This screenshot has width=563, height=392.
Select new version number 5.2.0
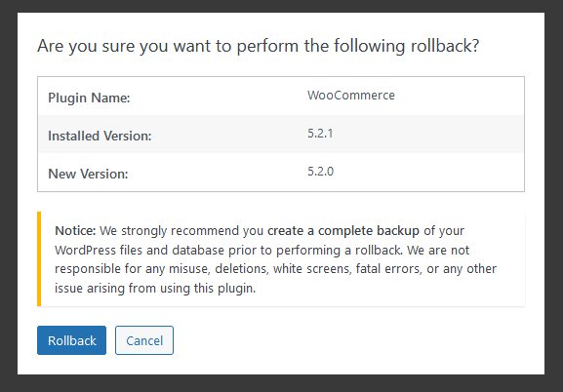click(320, 172)
